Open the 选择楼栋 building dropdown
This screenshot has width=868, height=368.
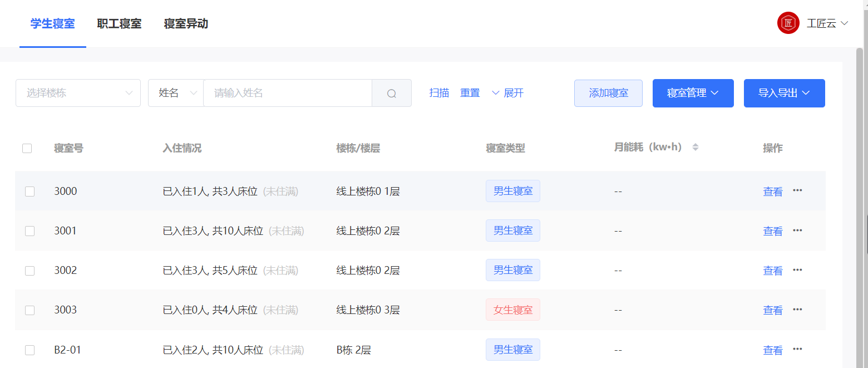pyautogui.click(x=78, y=93)
